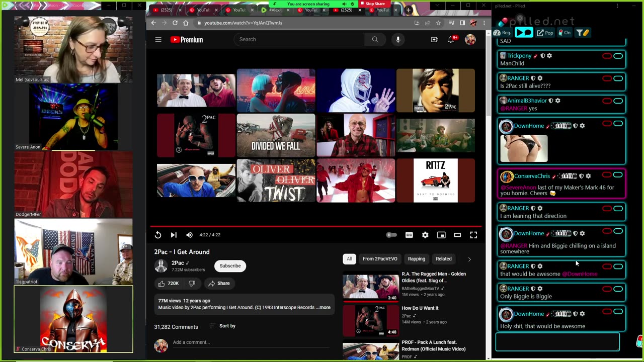644x362 pixels.
Task: Toggle the play/chat view button in Pilled
Action: tap(523, 33)
